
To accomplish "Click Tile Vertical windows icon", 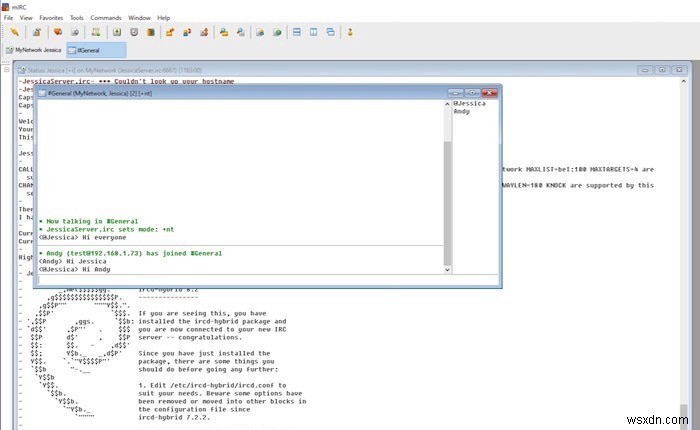I will (313, 31).
